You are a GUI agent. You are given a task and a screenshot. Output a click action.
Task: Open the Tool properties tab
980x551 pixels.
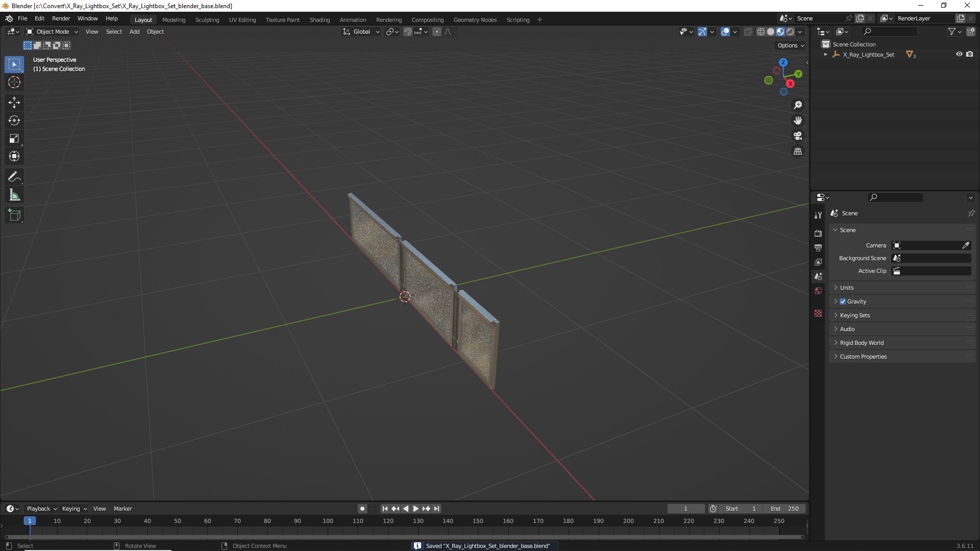818,215
